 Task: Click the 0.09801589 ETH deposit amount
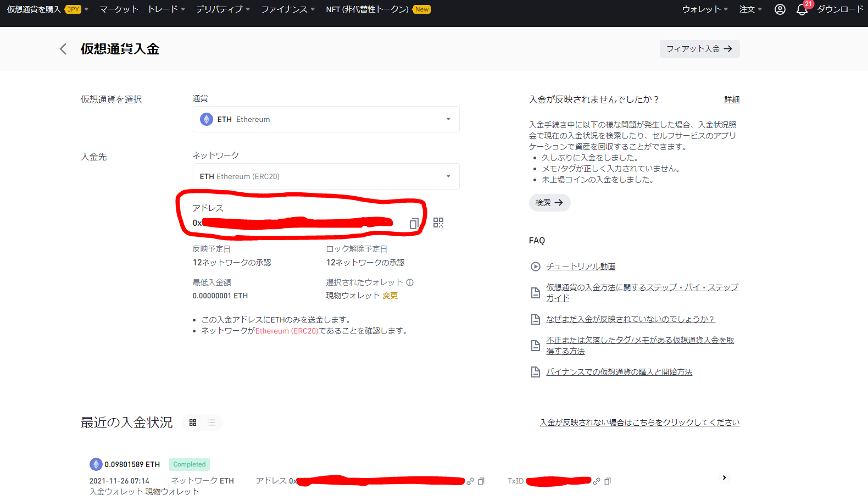[x=132, y=464]
